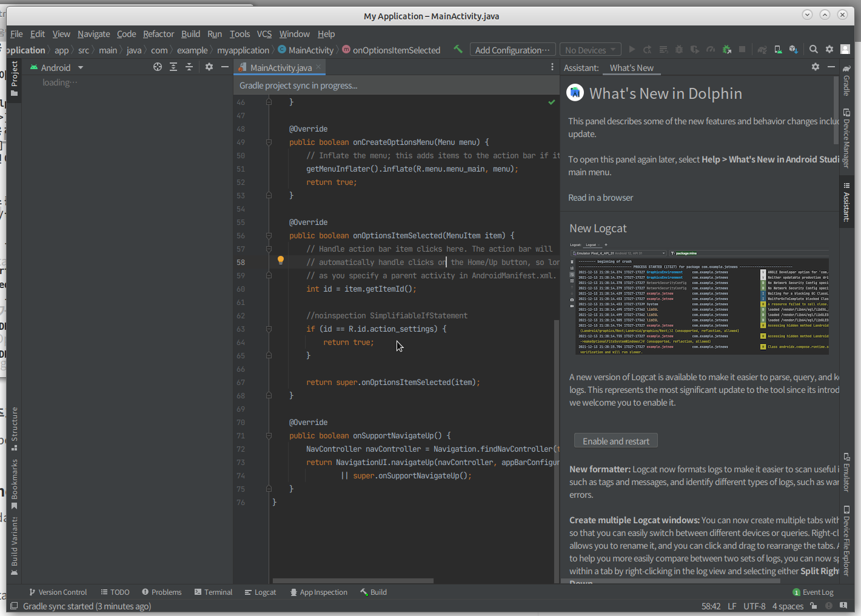
Task: Open the Android project view dropdown
Action: 56,68
